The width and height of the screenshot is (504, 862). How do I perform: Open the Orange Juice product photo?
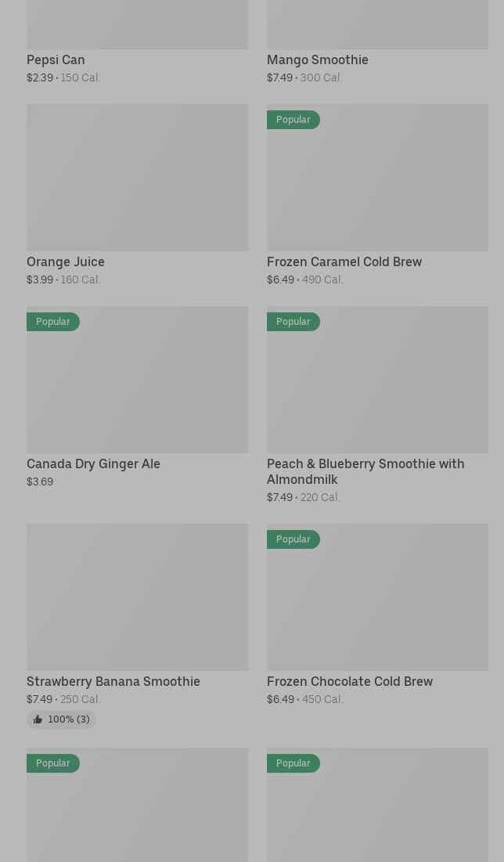tap(137, 178)
